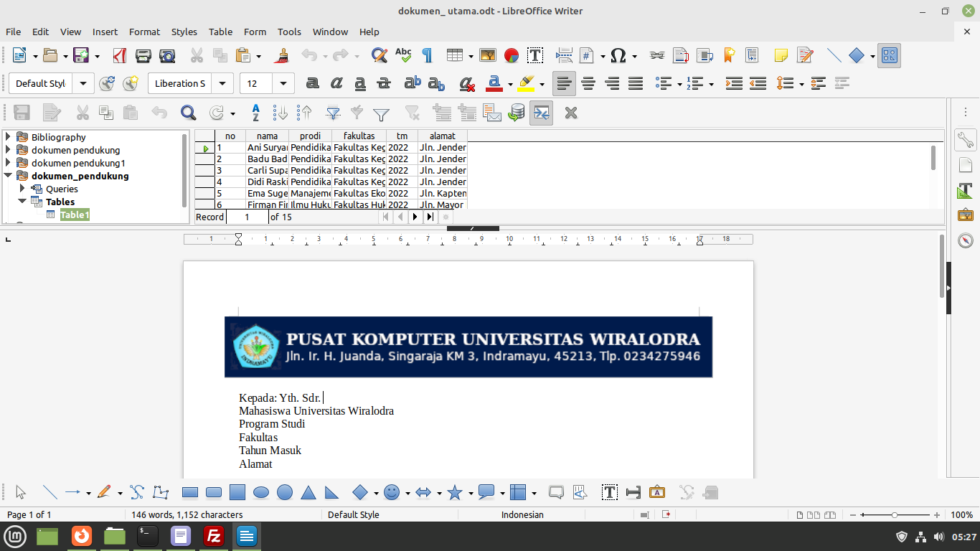This screenshot has width=980, height=551.
Task: Click the Mail Merge icon
Action: (x=492, y=113)
